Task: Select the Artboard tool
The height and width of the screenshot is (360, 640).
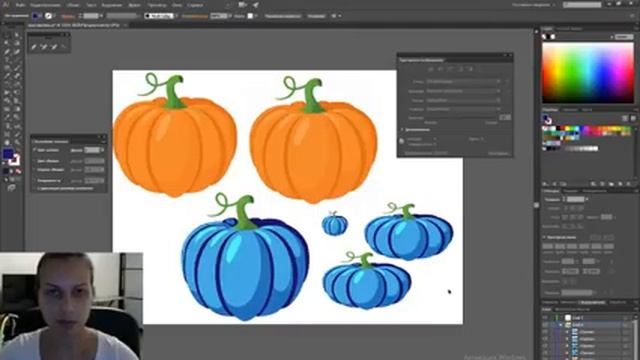Action: (7, 134)
